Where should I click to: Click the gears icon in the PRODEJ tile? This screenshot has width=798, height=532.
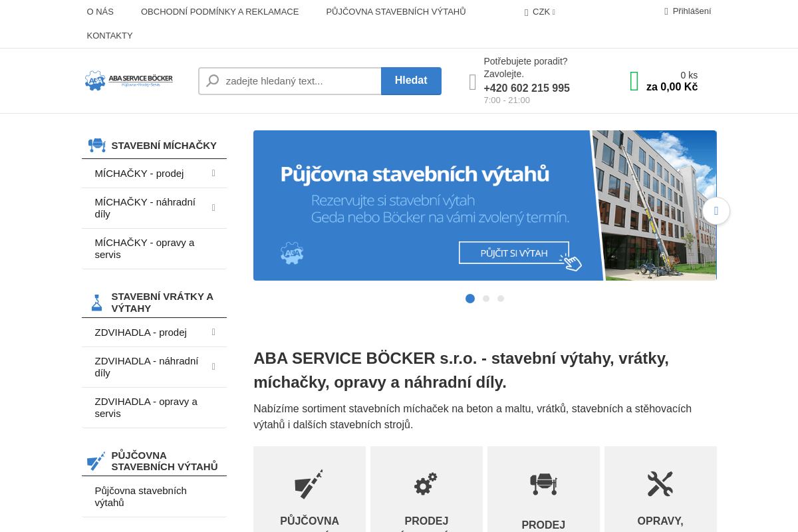click(426, 483)
